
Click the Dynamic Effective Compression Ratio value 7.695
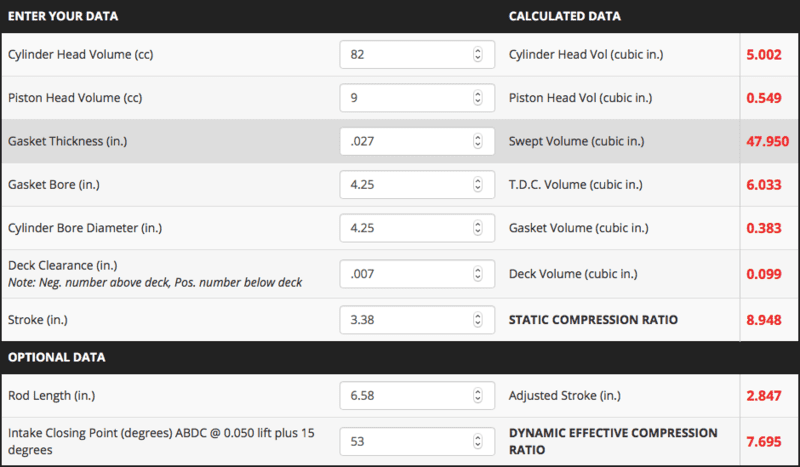click(x=767, y=441)
